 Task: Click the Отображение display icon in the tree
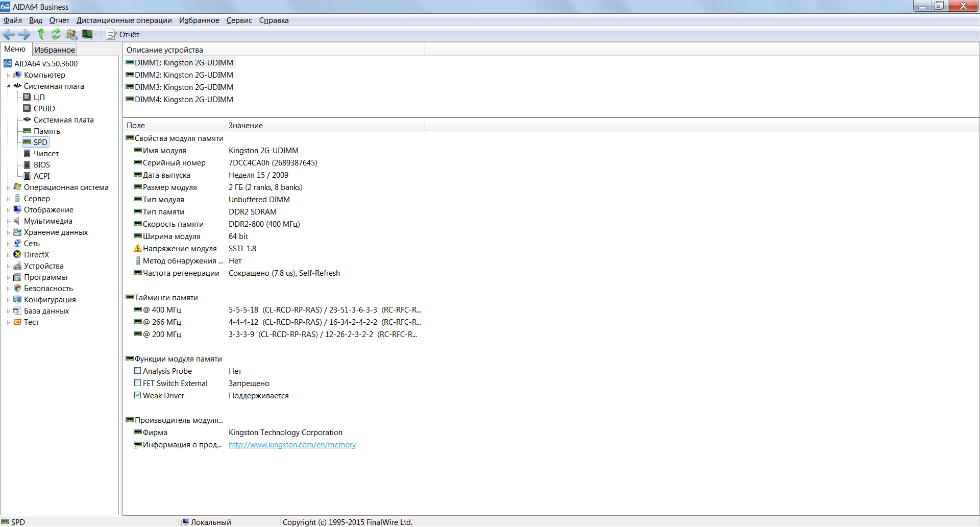click(17, 209)
